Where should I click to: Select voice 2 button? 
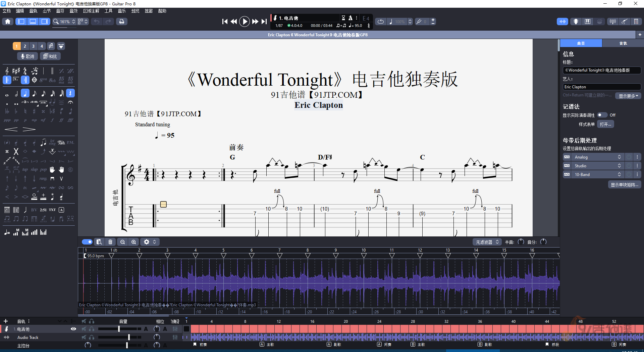pyautogui.click(x=25, y=46)
